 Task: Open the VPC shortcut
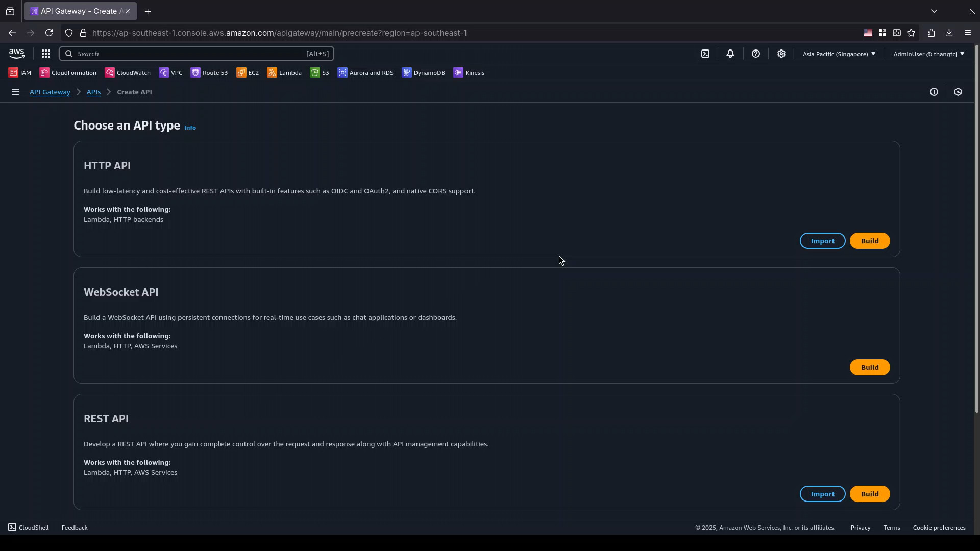pyautogui.click(x=170, y=73)
